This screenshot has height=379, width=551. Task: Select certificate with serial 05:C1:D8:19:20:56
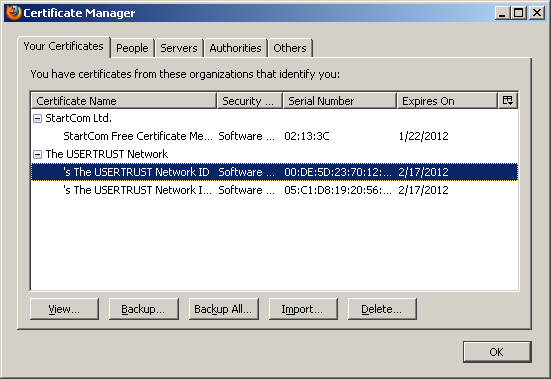tap(274, 190)
